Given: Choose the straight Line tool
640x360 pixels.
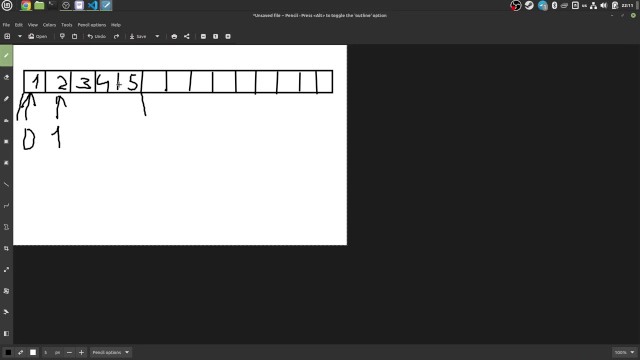Looking at the screenshot, I should [6, 184].
